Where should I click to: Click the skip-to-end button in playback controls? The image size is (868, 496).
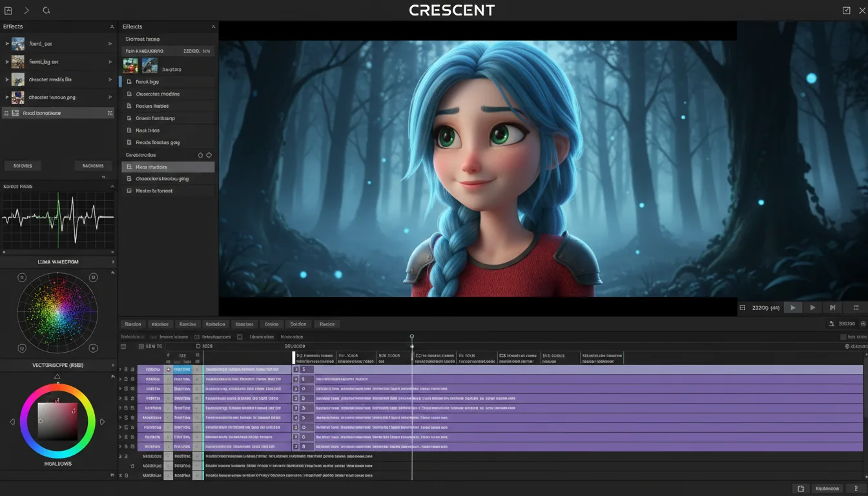(x=832, y=308)
